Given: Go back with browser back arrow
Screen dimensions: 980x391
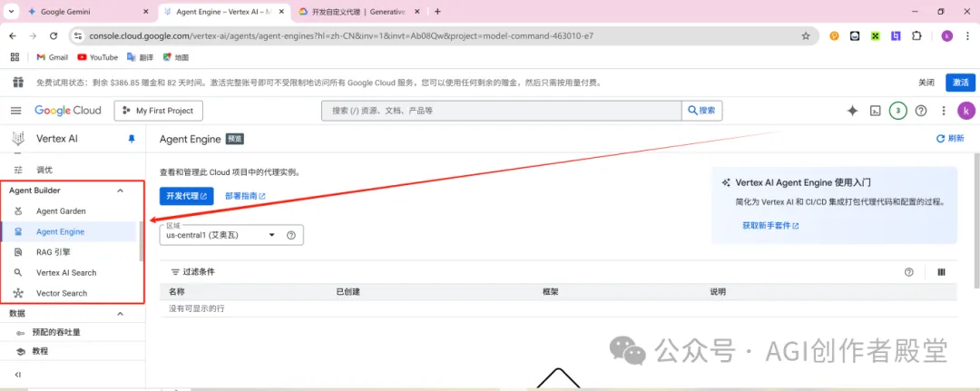Looking at the screenshot, I should [x=13, y=36].
